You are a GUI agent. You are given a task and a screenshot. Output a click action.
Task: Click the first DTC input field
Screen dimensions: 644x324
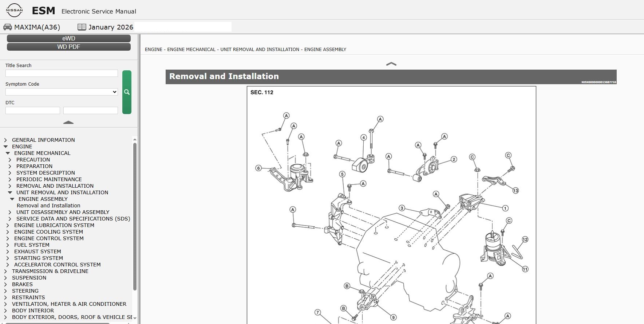coord(33,110)
